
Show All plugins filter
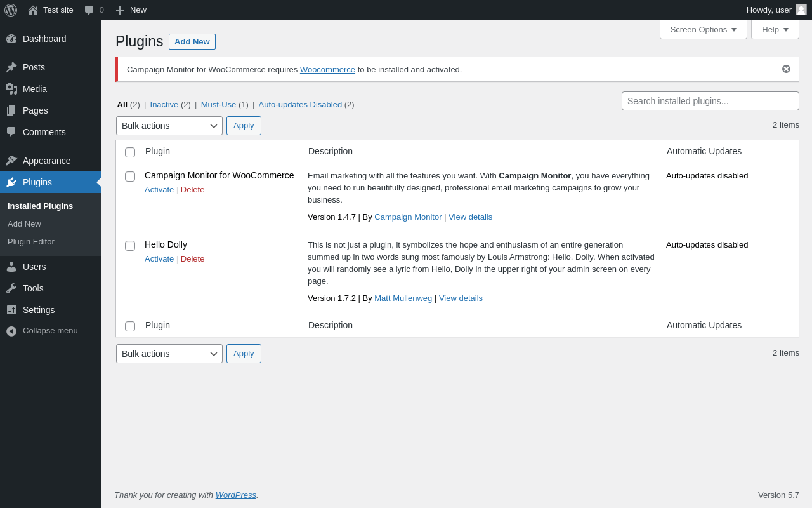[122, 105]
